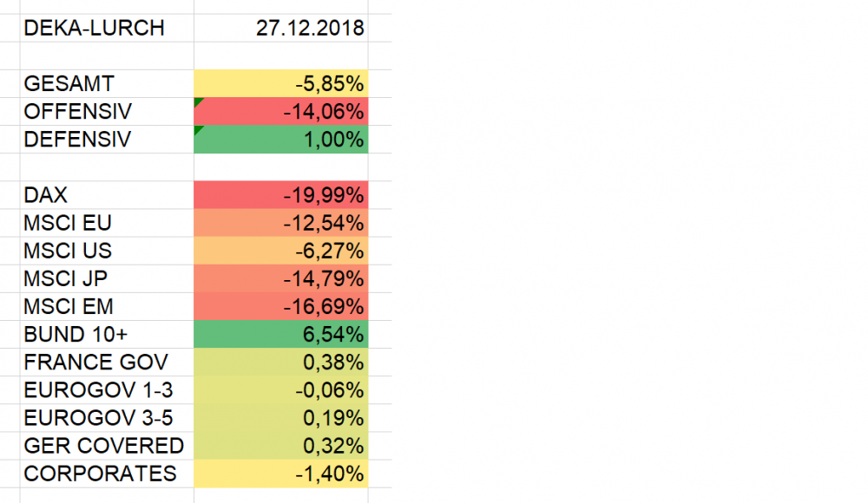Screen dimensions: 868x503
Task: Click the MSCI EM value -16,69%
Action: click(281, 306)
